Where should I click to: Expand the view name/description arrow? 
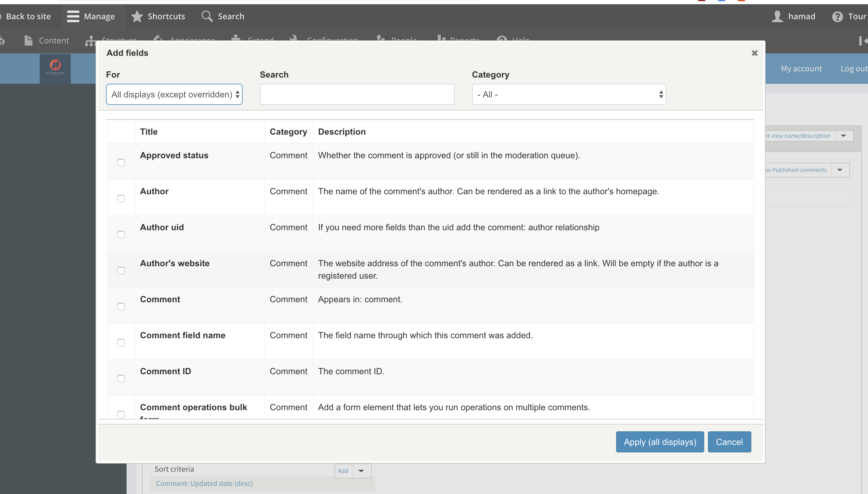click(843, 136)
